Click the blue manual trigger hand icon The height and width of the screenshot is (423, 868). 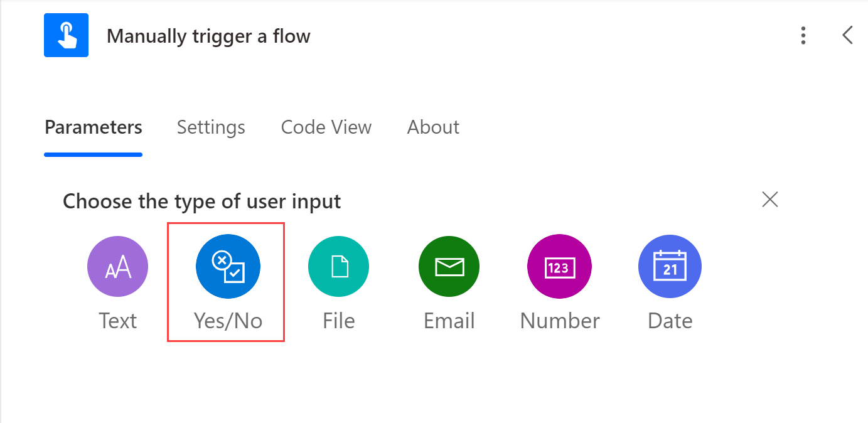click(x=66, y=35)
